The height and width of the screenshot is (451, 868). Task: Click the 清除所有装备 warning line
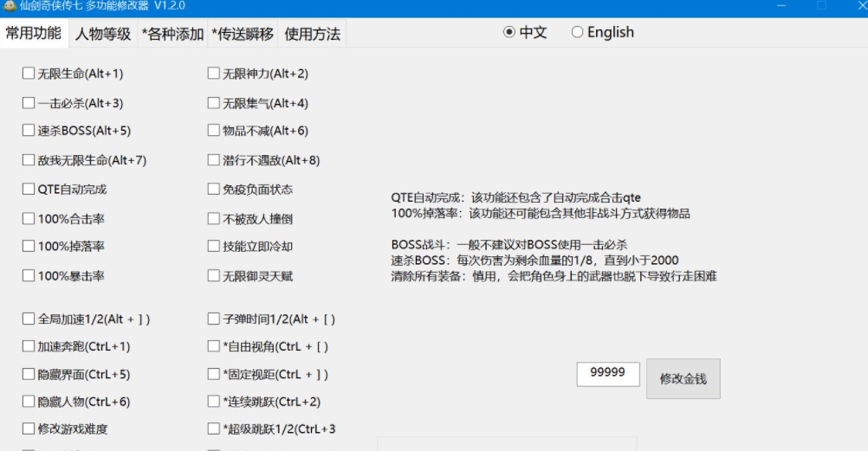(x=554, y=276)
